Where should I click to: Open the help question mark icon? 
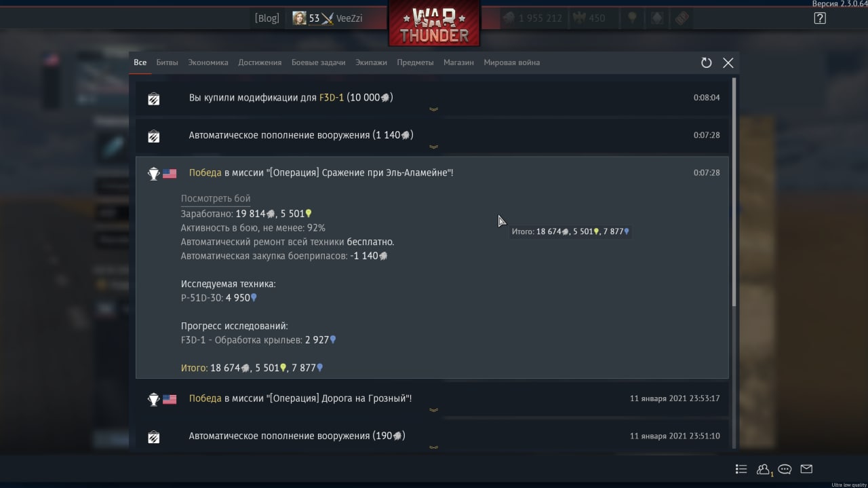[820, 18]
